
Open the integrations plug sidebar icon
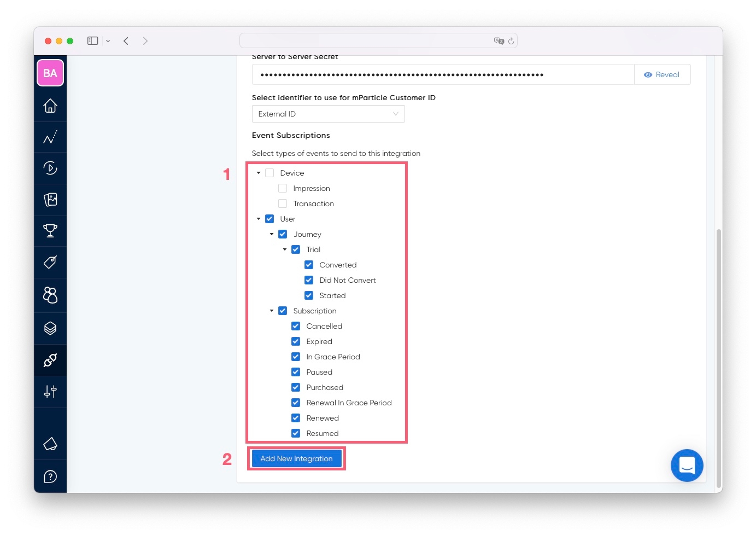pyautogui.click(x=50, y=360)
